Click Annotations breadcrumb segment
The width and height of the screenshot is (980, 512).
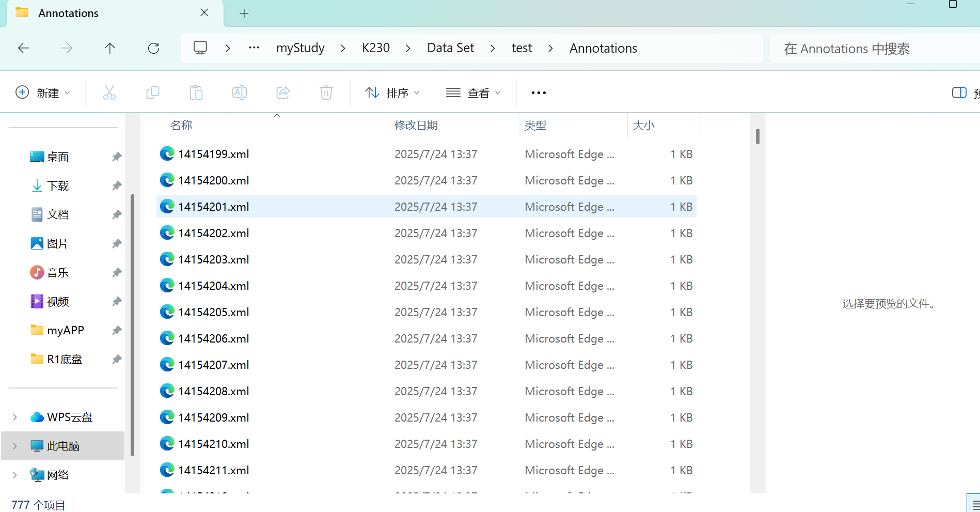click(x=603, y=48)
